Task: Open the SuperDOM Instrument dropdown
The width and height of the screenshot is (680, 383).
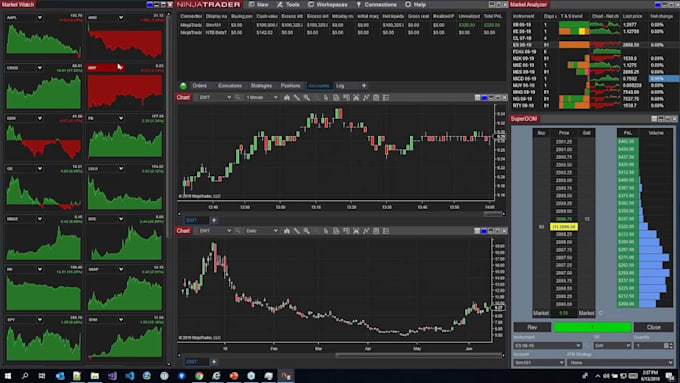Action: [547, 346]
